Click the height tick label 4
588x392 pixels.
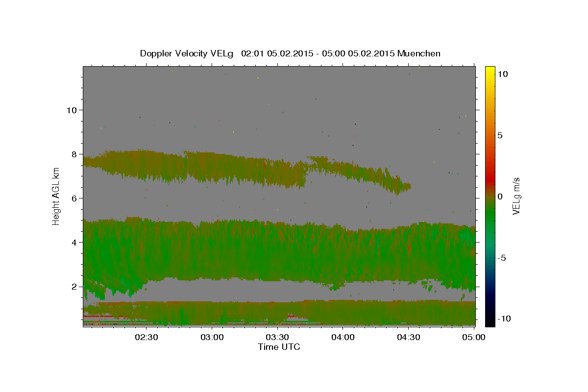pyautogui.click(x=74, y=243)
